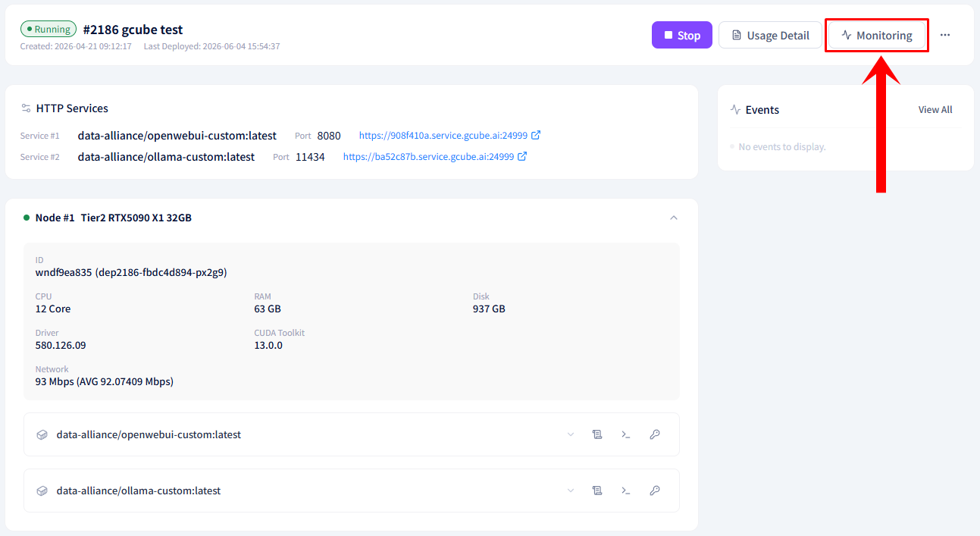Click Service #1 image name 'data-alliance/openwebui-custom:latest'
The height and width of the screenshot is (536, 980).
(177, 136)
